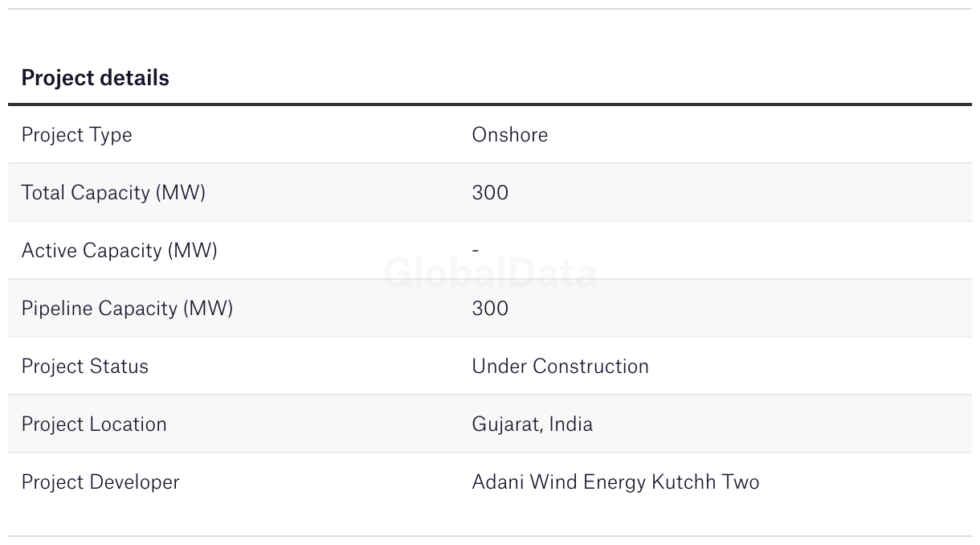Click the Onshore value
Image resolution: width=980 pixels, height=545 pixels.
510,134
